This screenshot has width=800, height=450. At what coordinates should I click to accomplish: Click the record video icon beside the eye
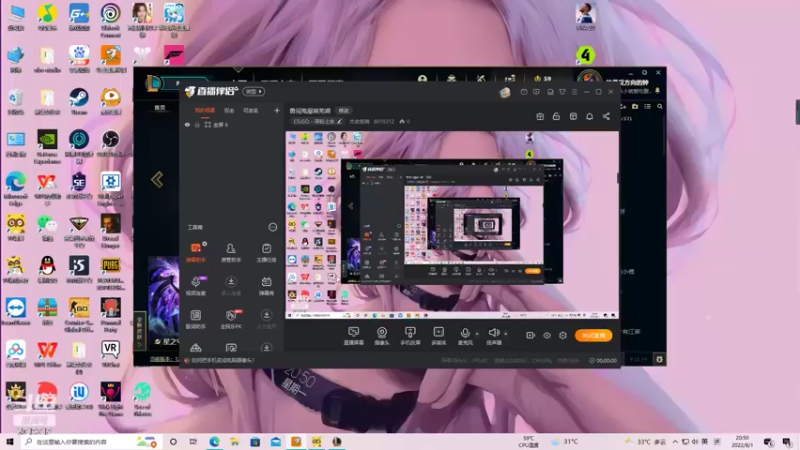(530, 335)
